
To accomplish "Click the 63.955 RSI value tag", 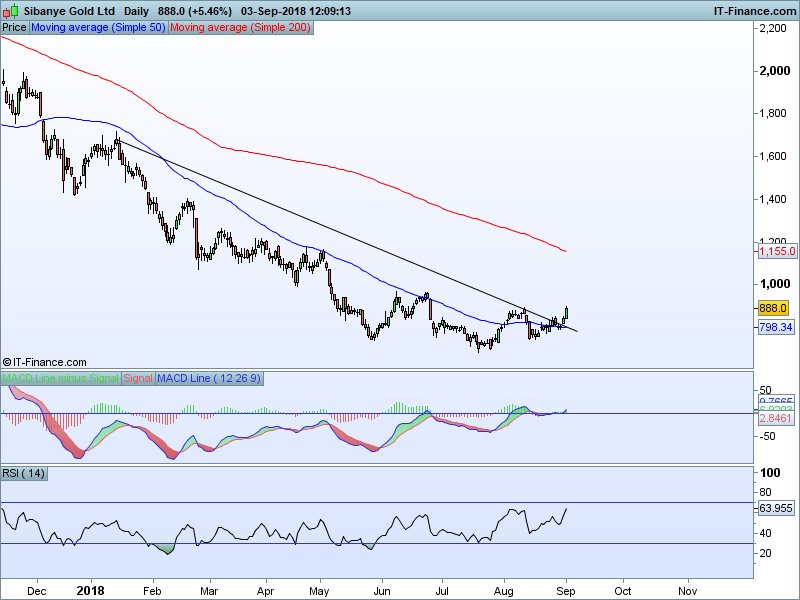I will (776, 508).
